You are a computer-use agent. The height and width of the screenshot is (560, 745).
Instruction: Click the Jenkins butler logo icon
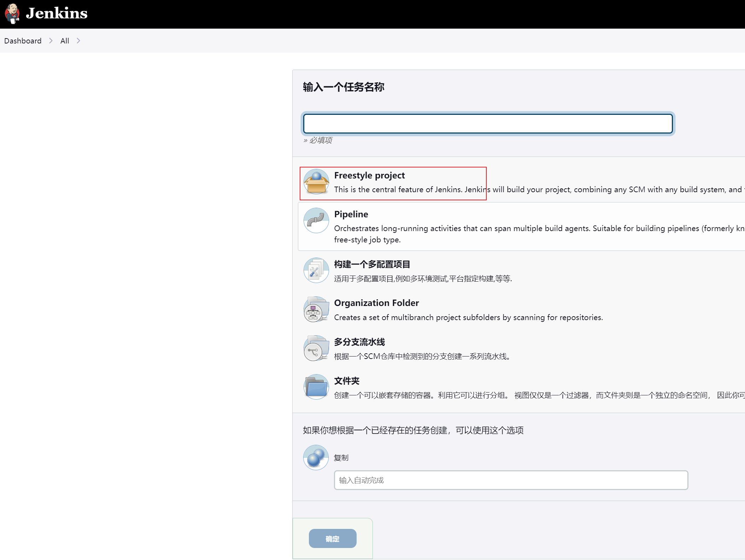click(12, 13)
